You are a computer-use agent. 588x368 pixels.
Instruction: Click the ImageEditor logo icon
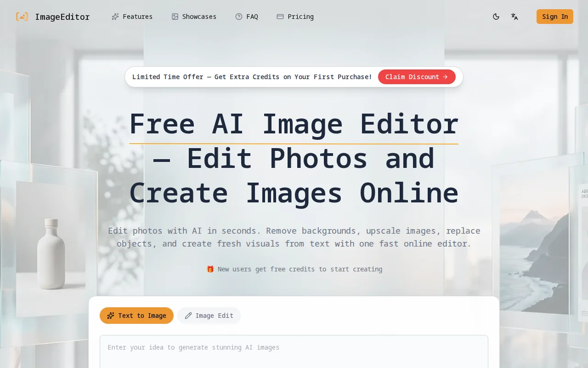pyautogui.click(x=22, y=17)
